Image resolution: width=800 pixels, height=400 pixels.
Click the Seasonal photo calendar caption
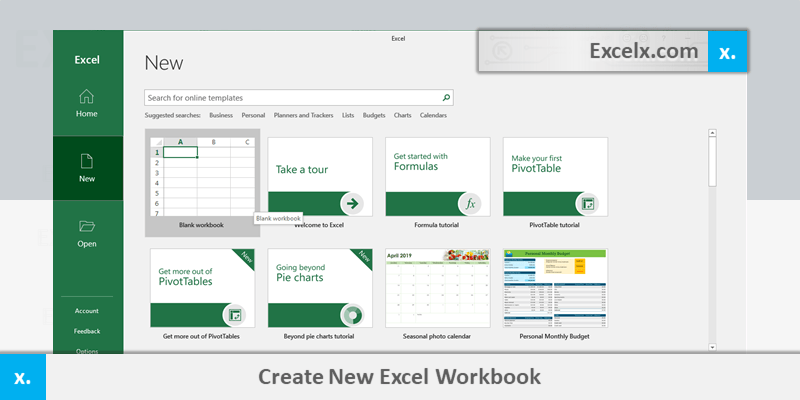click(437, 336)
